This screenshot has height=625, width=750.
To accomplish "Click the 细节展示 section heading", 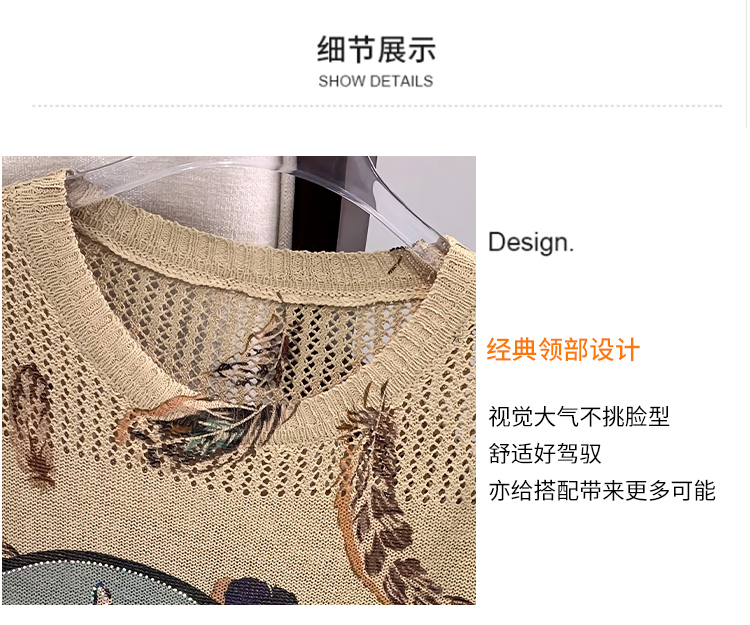I will 376,49.
